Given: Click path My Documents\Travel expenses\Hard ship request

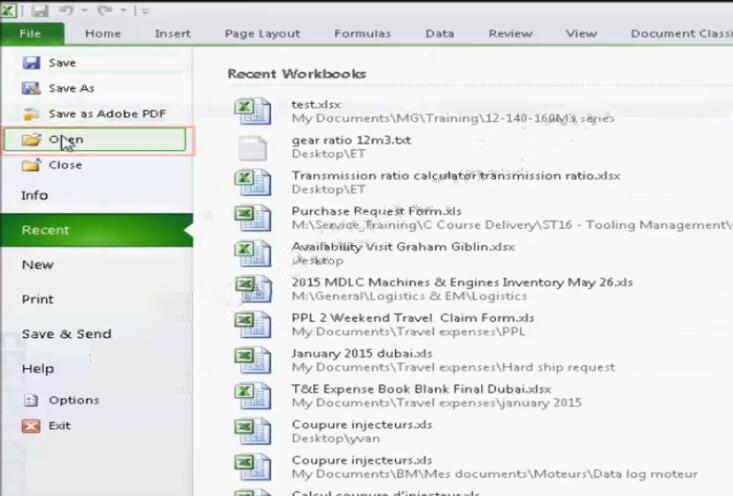Looking at the screenshot, I should click(x=453, y=367).
